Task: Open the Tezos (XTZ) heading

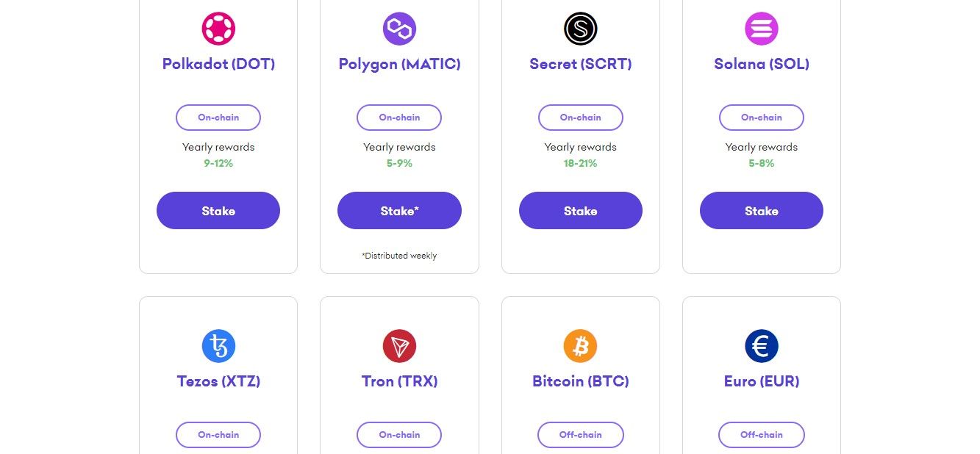Action: (218, 381)
